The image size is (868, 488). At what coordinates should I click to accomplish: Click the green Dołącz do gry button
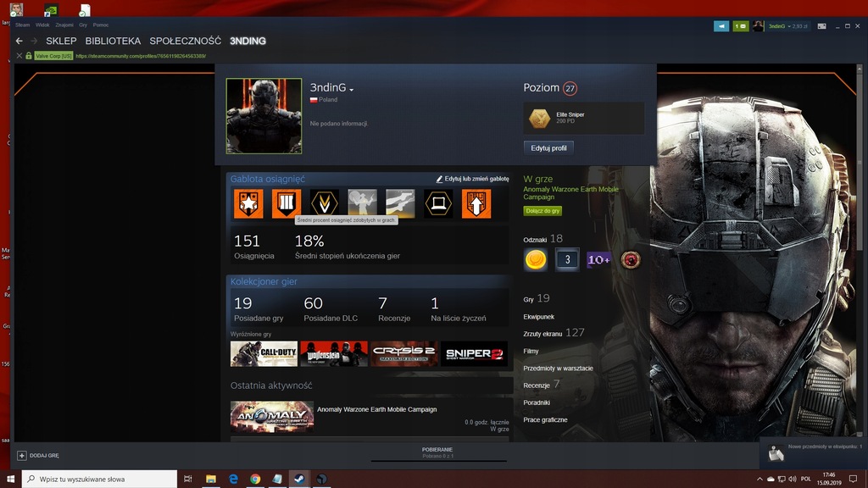pos(542,211)
